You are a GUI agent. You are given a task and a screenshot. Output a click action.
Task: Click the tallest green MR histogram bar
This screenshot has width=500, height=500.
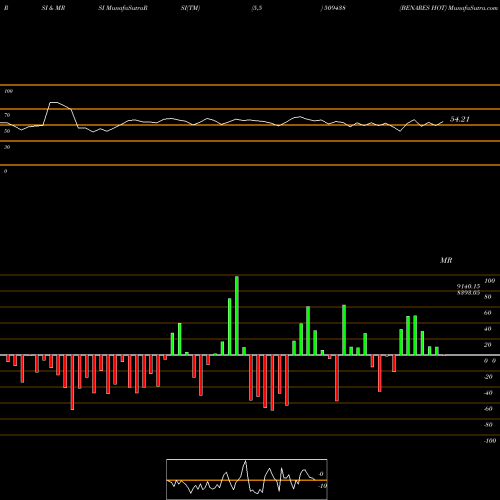tap(237, 316)
